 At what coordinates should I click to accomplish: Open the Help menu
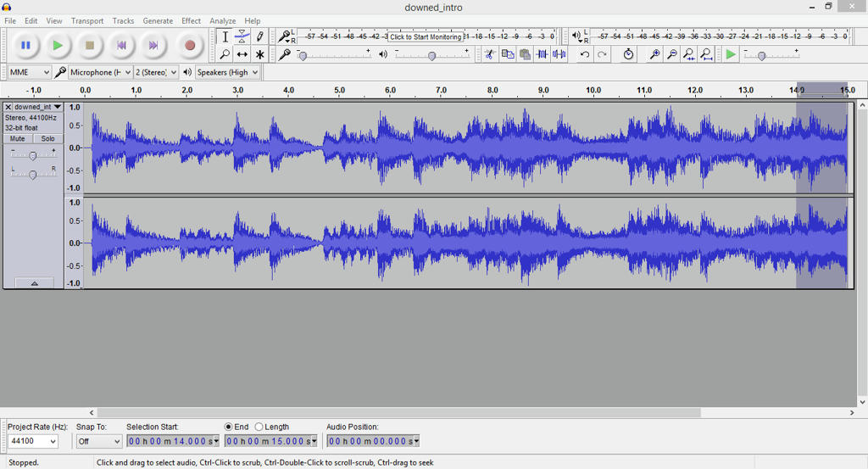253,20
